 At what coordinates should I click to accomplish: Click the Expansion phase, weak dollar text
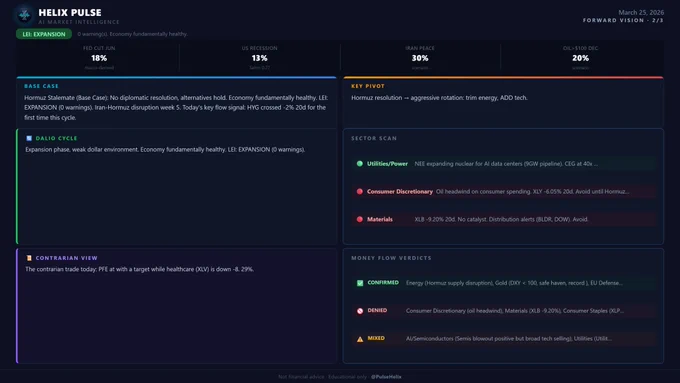tap(165, 149)
